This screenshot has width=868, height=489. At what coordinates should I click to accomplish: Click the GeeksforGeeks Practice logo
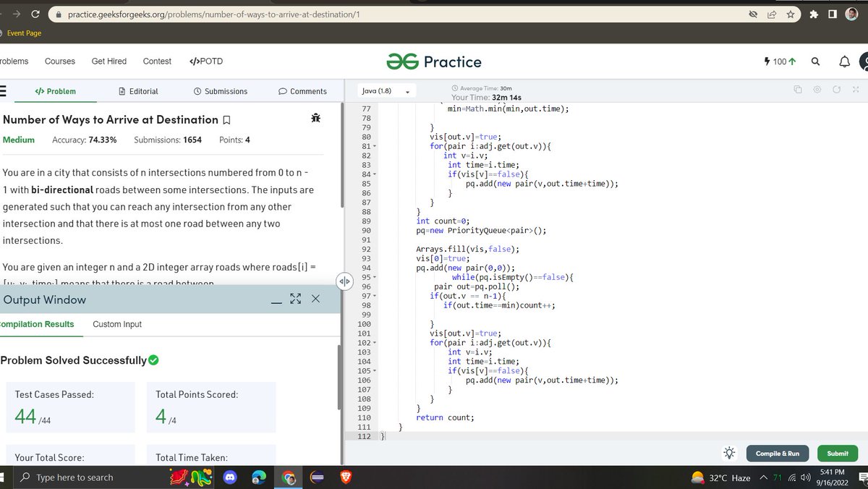click(433, 61)
